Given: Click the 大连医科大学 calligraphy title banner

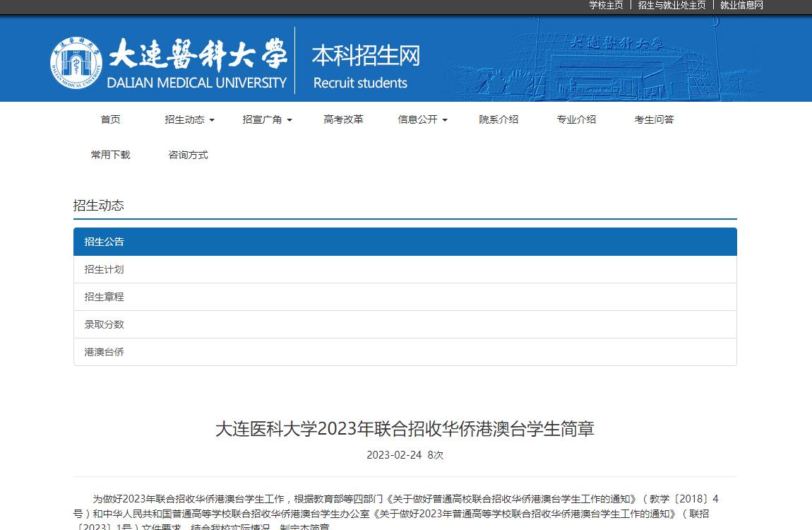Looking at the screenshot, I should pos(198,54).
